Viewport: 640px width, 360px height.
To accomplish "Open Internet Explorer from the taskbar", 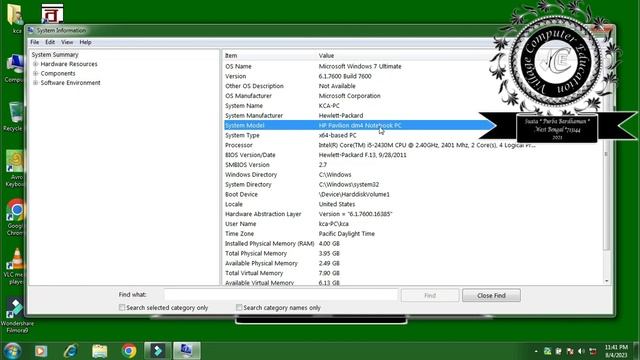I will pyautogui.click(x=71, y=351).
